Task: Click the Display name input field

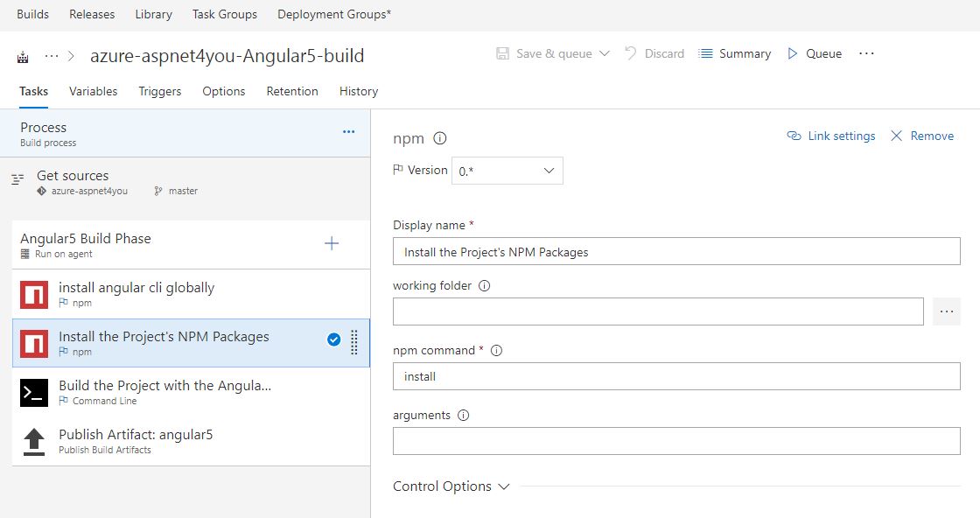Action: tap(677, 251)
